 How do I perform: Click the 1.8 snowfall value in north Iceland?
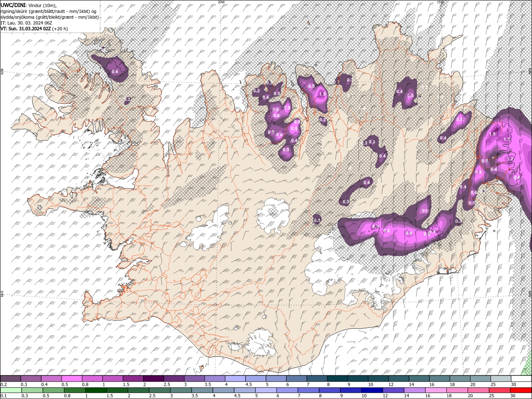point(322,94)
